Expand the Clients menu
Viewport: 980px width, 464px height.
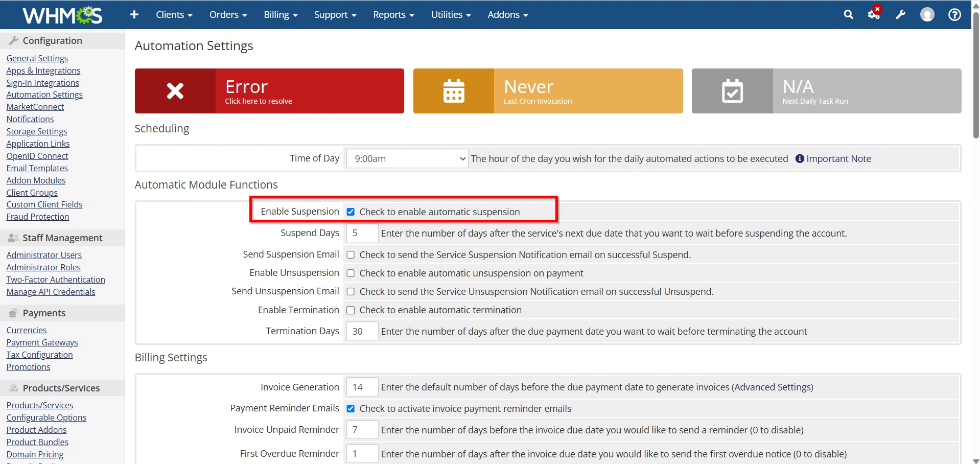(x=174, y=15)
